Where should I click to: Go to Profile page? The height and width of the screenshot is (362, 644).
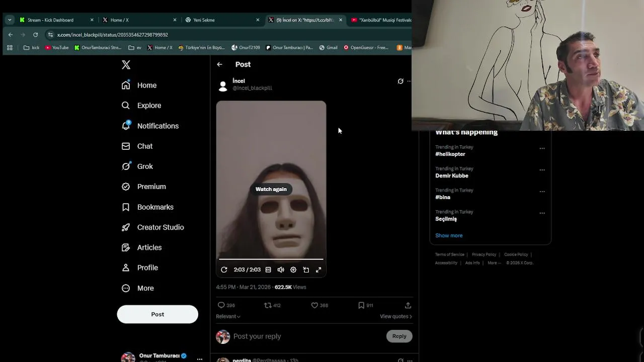tap(140, 268)
